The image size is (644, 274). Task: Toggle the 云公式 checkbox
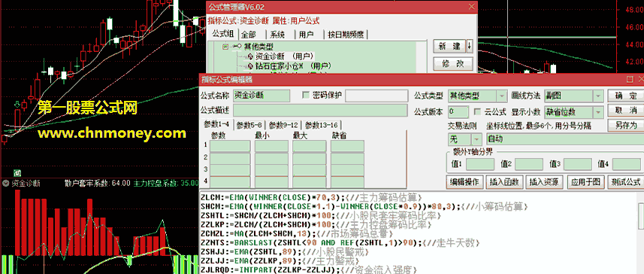[477, 112]
